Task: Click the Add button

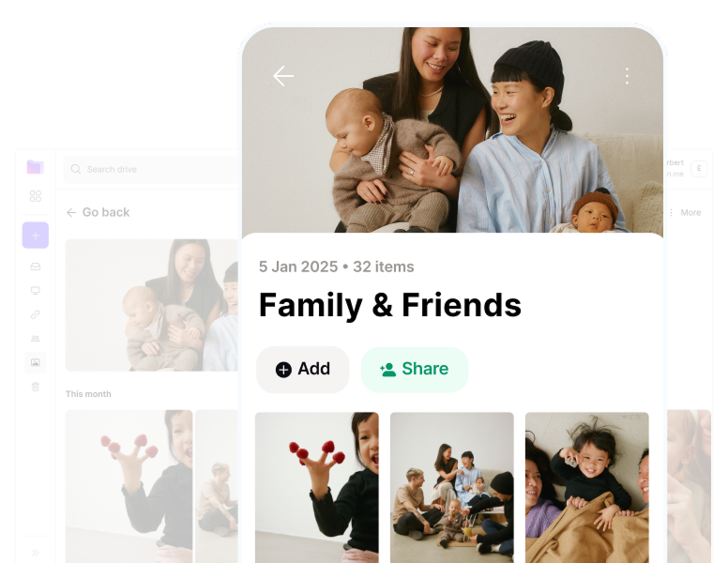Action: (303, 370)
